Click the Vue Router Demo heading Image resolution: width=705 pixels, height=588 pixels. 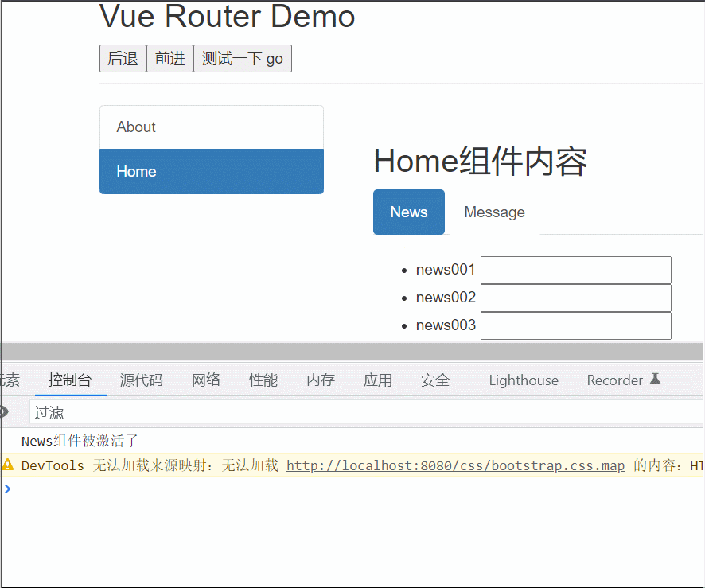point(227,16)
